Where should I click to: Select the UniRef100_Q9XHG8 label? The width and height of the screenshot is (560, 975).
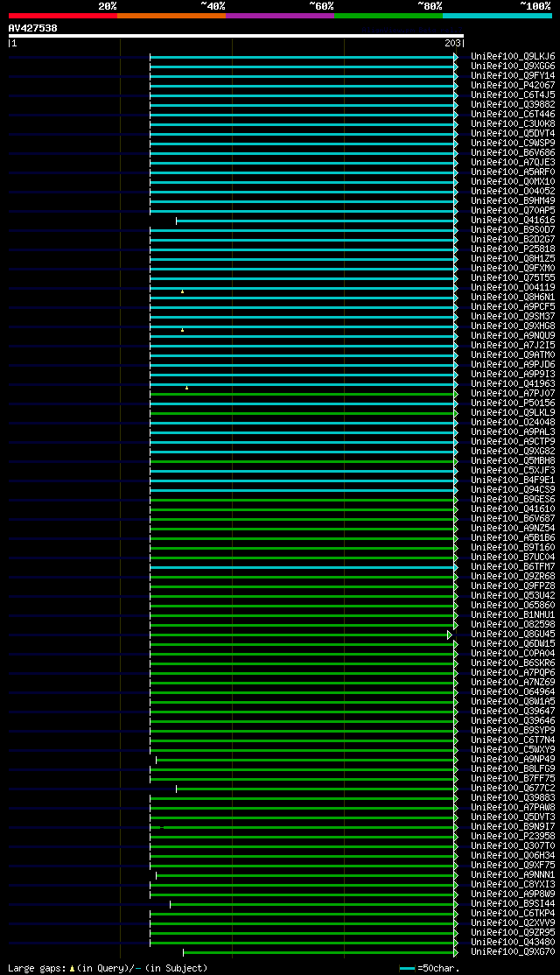click(513, 326)
